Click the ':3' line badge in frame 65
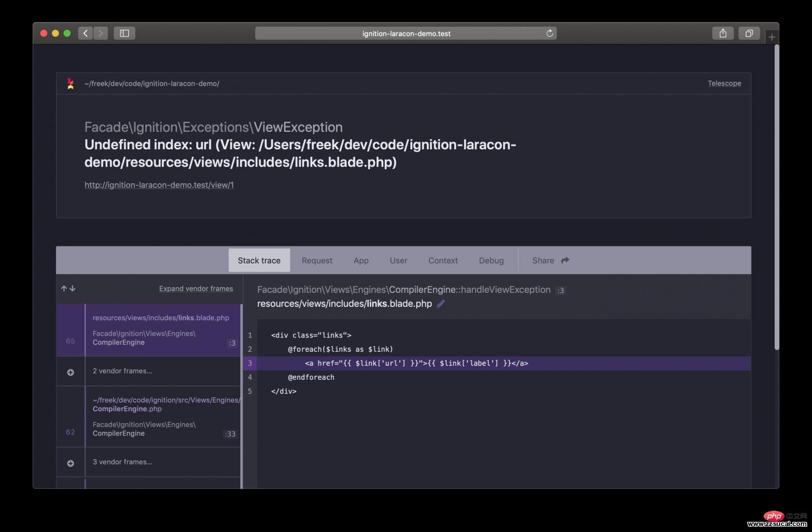Viewport: 812px width, 532px height. (x=232, y=343)
